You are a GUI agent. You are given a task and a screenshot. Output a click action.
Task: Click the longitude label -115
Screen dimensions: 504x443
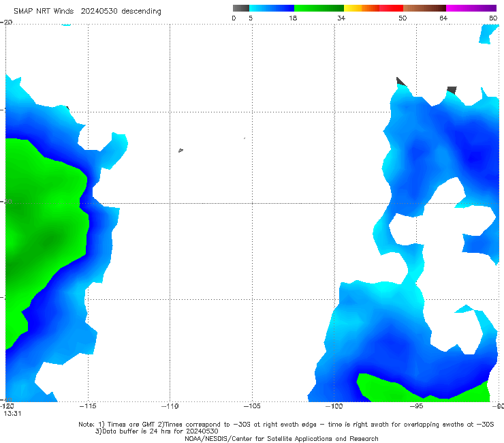(x=88, y=406)
